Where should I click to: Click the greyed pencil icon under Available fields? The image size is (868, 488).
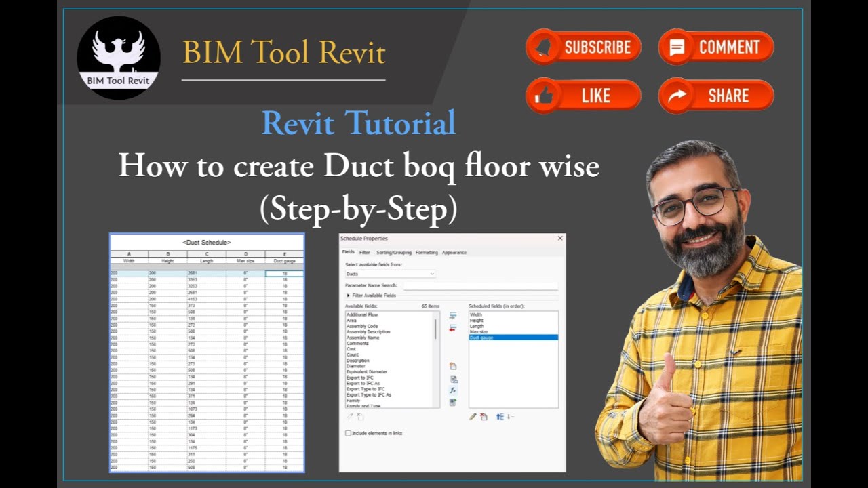click(x=350, y=416)
